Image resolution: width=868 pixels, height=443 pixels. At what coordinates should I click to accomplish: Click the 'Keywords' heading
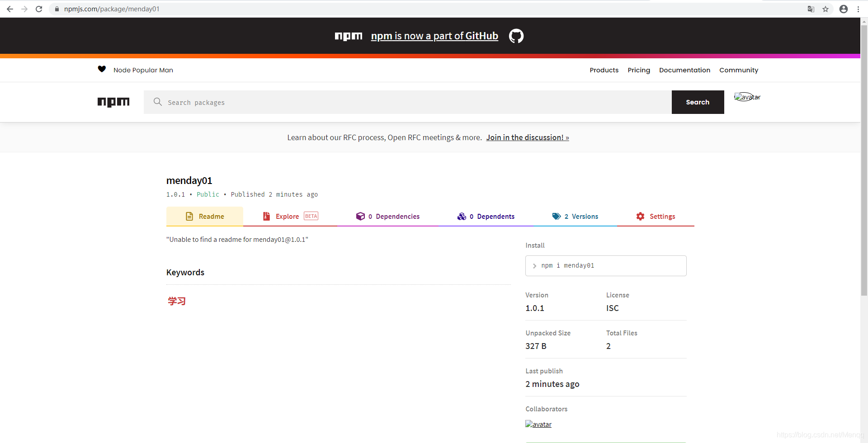coord(185,272)
